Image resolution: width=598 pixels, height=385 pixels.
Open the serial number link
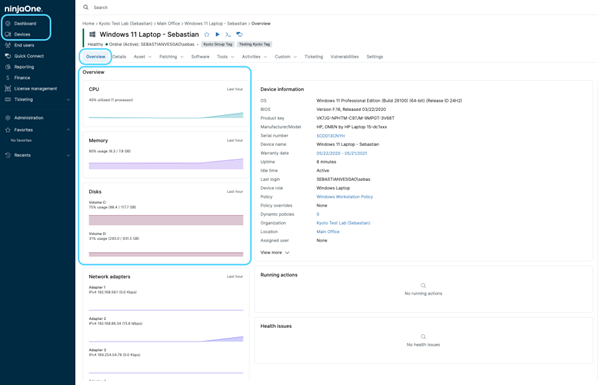[x=331, y=136]
